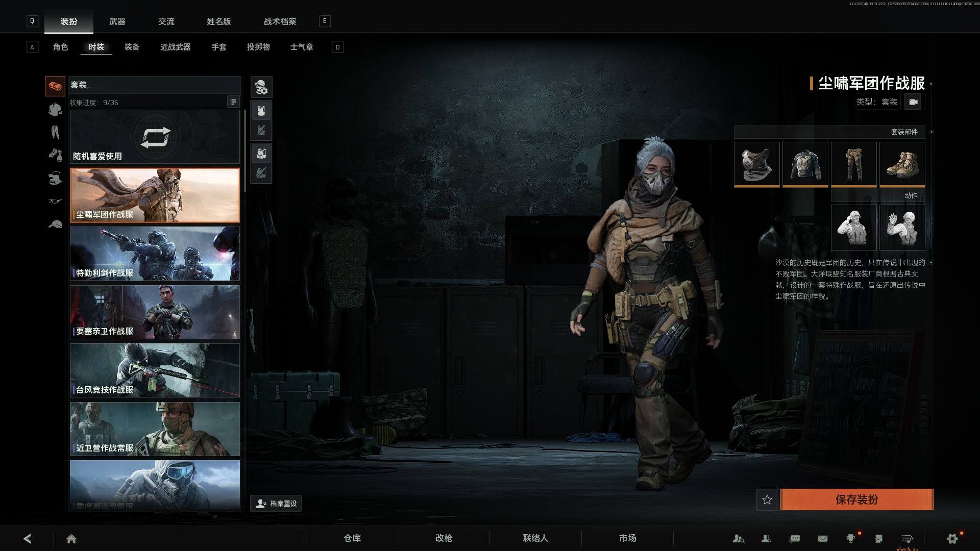The width and height of the screenshot is (980, 551).
Task: Select the face mask set part thumbnail
Action: (x=757, y=164)
